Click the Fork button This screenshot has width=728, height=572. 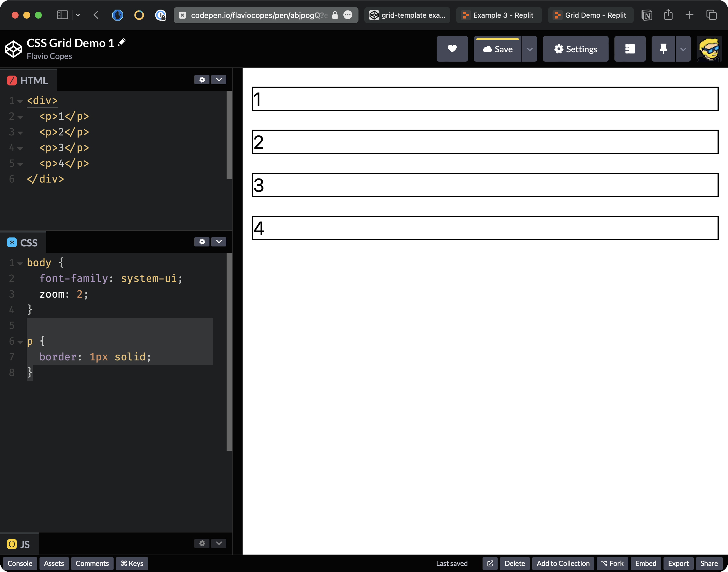tap(612, 563)
